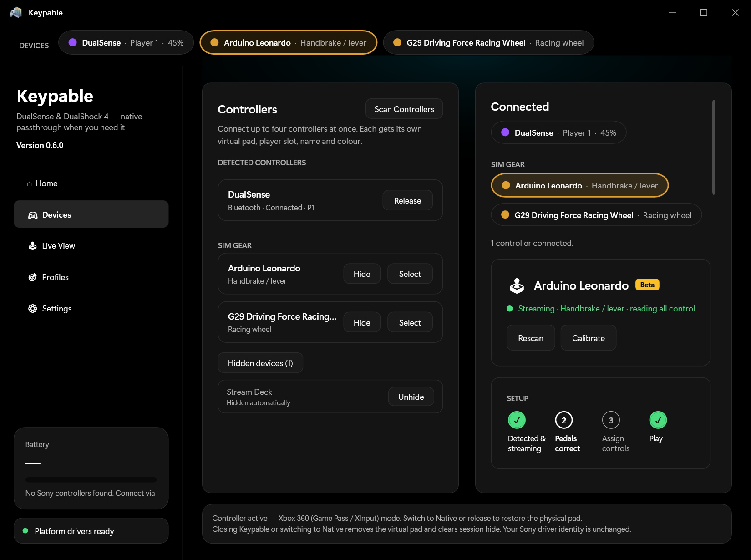The height and width of the screenshot is (560, 751).
Task: Click the Battery level progress bar
Action: tap(91, 479)
